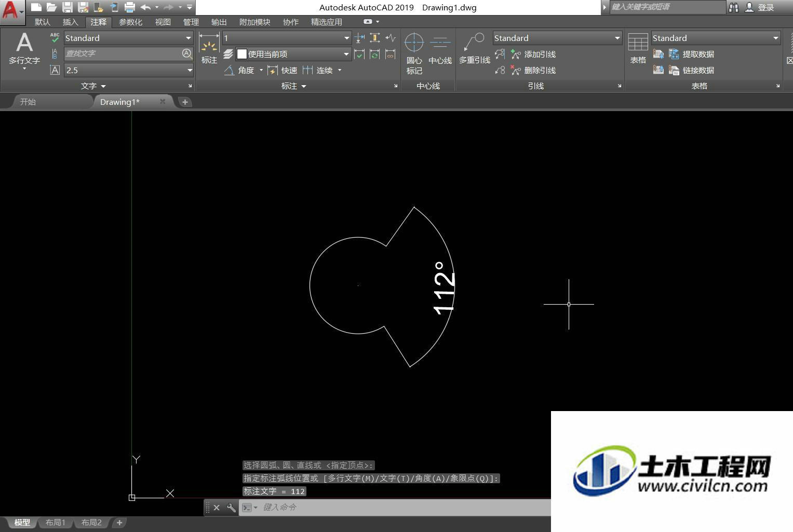Open the 角度 dimension type dropdown arrow
This screenshot has width=793, height=532.
point(261,70)
